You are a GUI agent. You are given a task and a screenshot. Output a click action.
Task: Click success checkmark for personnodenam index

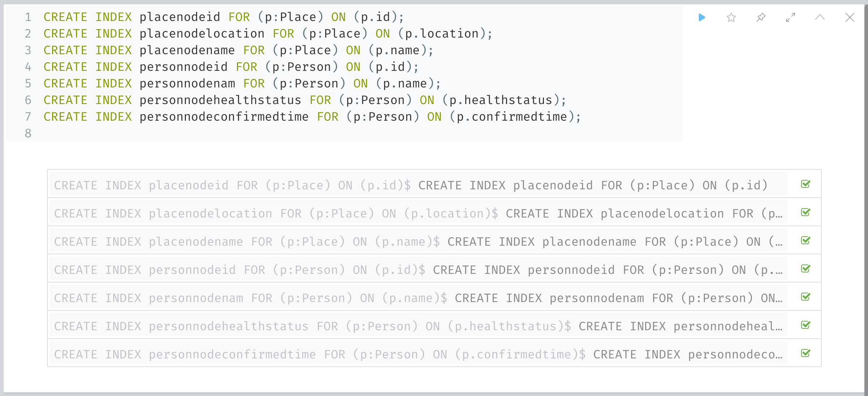(805, 297)
